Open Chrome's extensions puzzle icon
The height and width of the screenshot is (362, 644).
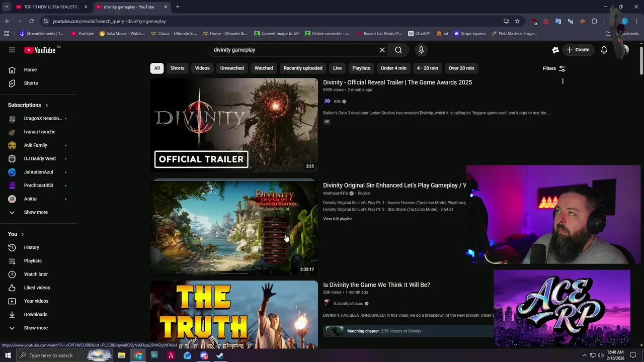tap(594, 21)
